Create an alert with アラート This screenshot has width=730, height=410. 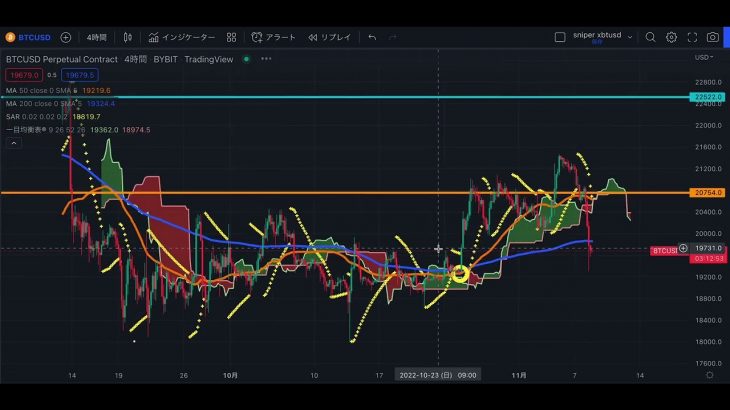[274, 37]
